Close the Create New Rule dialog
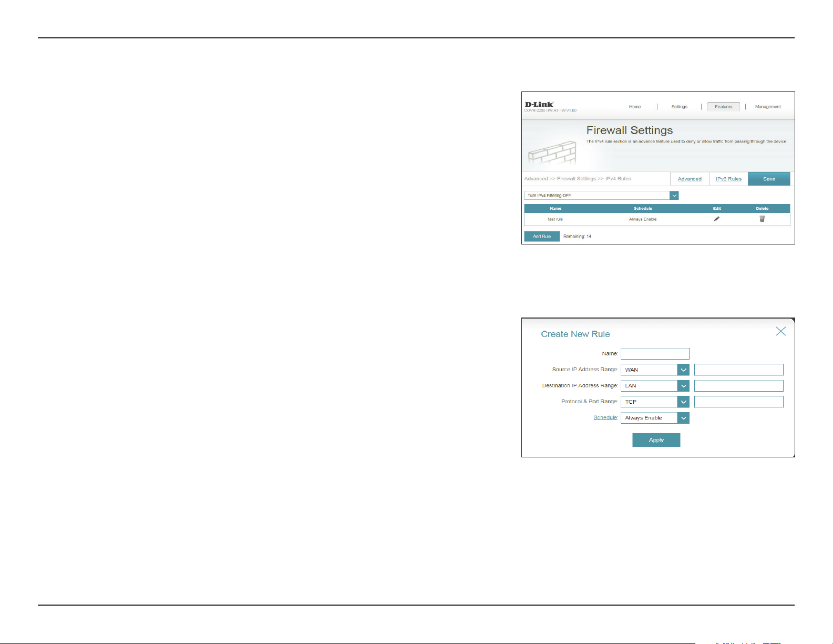 (x=781, y=331)
